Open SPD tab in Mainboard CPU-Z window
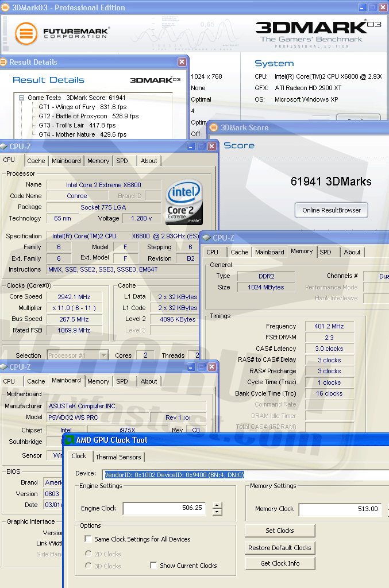 coord(122,381)
